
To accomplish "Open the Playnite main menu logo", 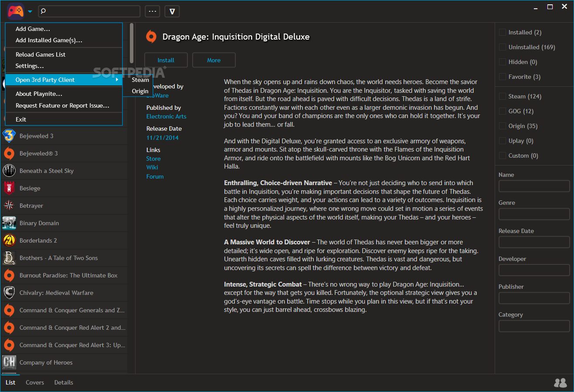I will tap(16, 11).
